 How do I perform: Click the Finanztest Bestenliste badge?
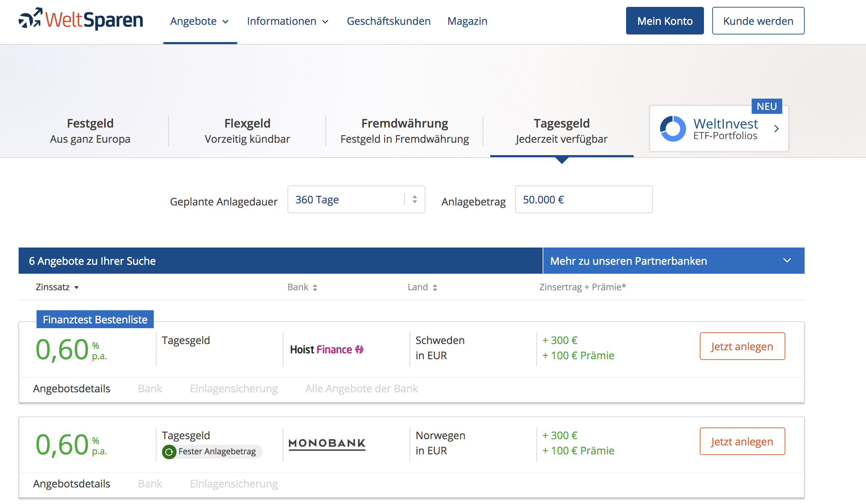pos(95,319)
